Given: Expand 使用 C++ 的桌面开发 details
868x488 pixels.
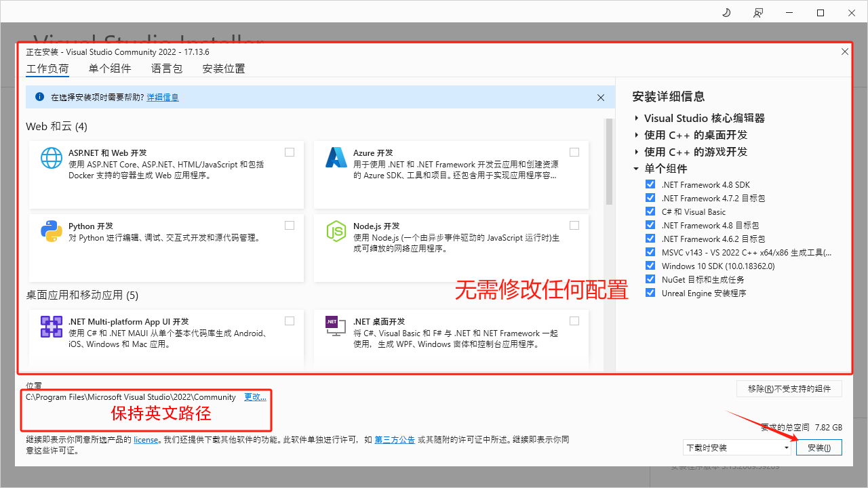Looking at the screenshot, I should 637,136.
